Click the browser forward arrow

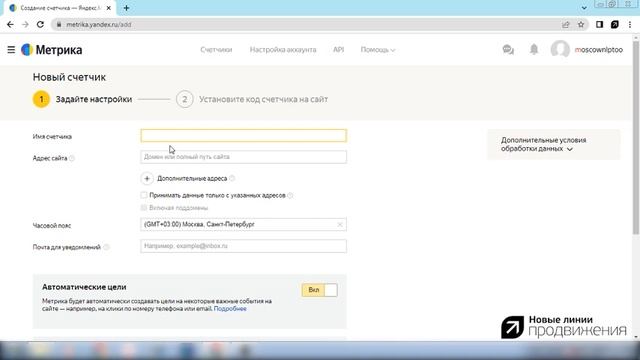pyautogui.click(x=25, y=24)
